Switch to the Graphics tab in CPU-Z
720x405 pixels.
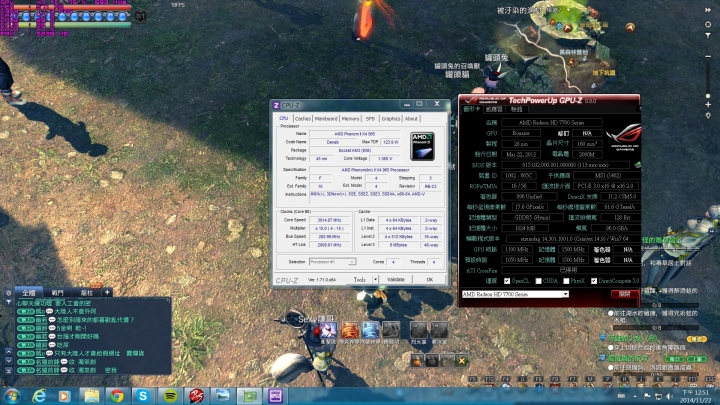[391, 118]
